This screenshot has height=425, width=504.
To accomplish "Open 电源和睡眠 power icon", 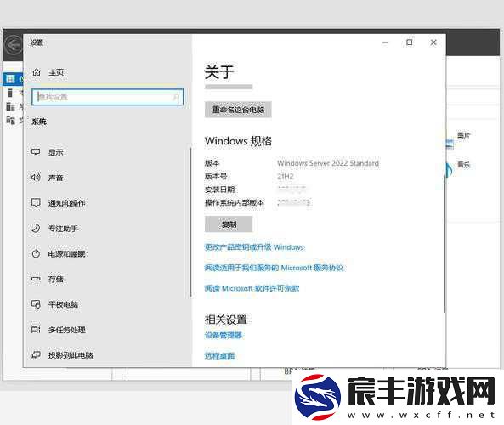I will point(36,253).
